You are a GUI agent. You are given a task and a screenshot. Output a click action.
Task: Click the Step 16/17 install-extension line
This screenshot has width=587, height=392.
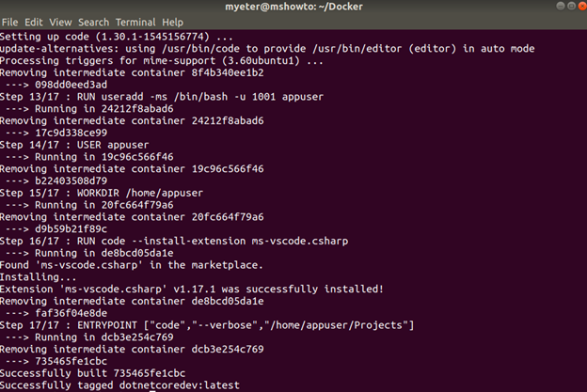(x=174, y=241)
